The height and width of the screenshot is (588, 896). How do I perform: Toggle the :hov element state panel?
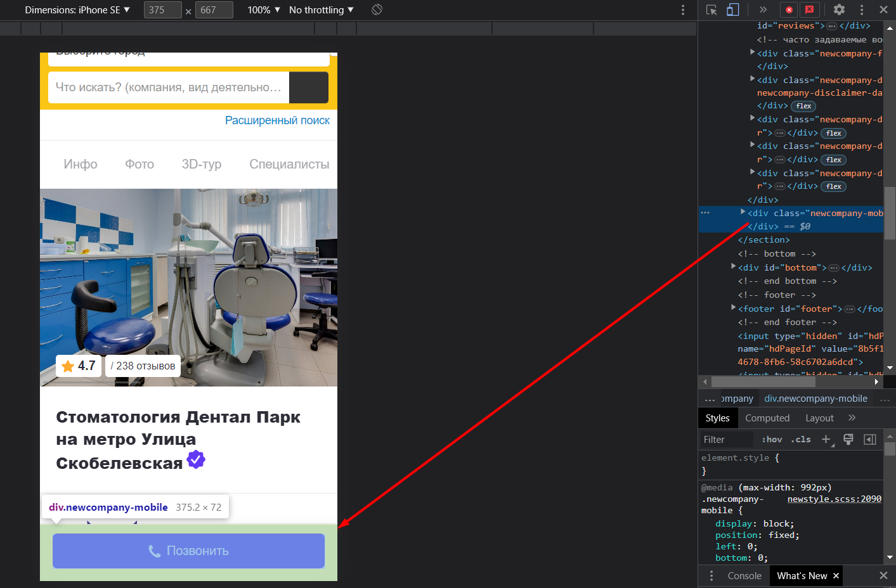click(x=772, y=440)
